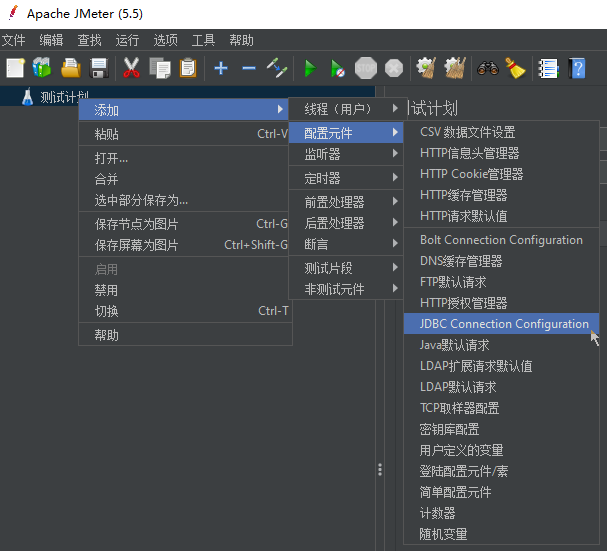Expand the 定时器 submenu

(346, 178)
